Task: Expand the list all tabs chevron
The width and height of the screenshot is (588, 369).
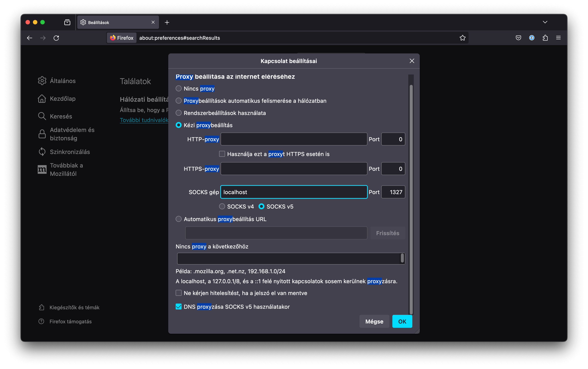Action: tap(545, 22)
